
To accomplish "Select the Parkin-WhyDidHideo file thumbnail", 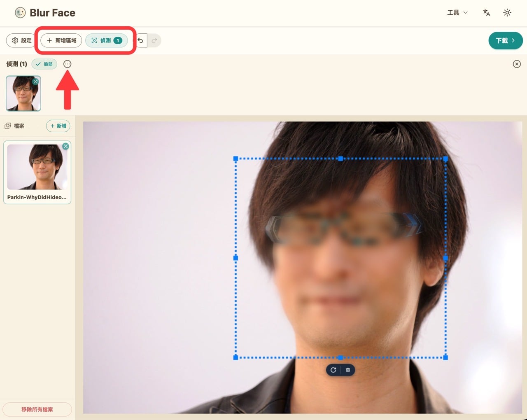I will coord(37,167).
